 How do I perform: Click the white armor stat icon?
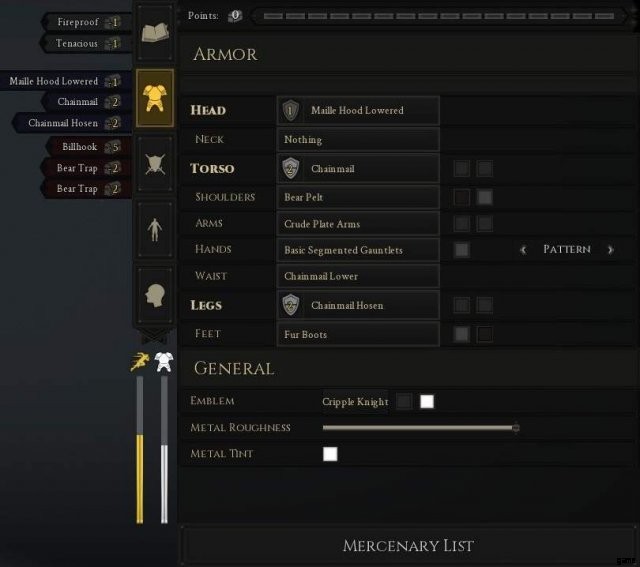[x=164, y=362]
